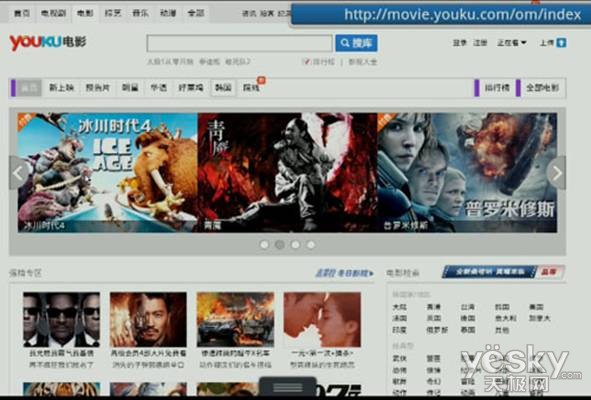Filter movies by region 俄罗斯
This screenshot has width=591, height=400.
437,330
